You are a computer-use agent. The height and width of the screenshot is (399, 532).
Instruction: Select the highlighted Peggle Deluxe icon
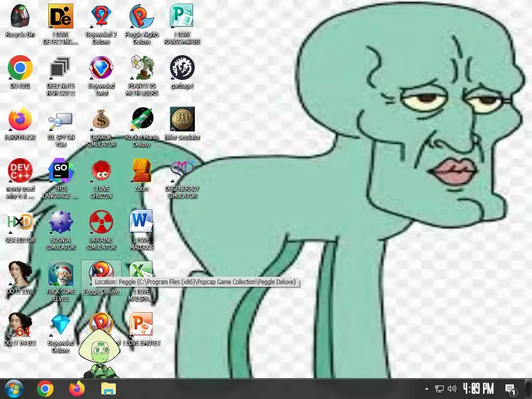101,277
